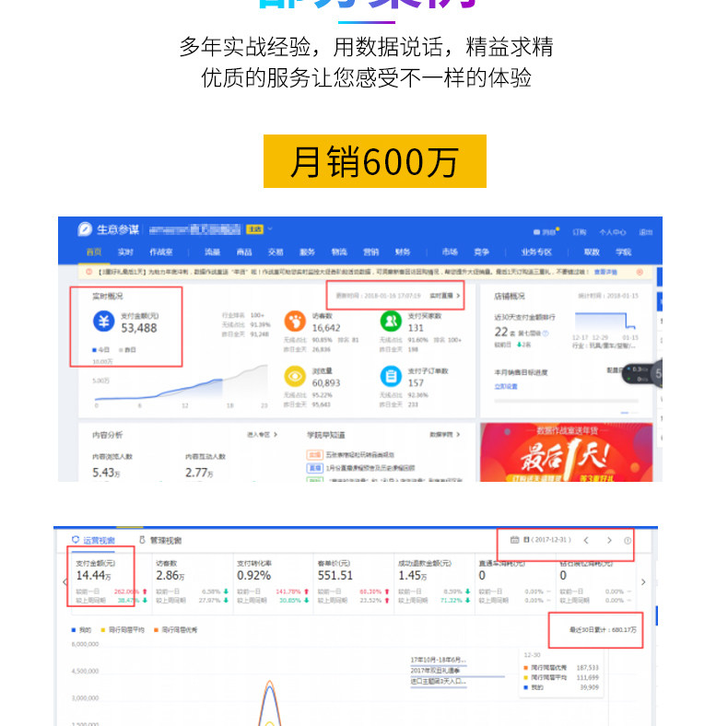Open the 业务专区 tab
Screen dimensions: 728x726
click(x=536, y=252)
